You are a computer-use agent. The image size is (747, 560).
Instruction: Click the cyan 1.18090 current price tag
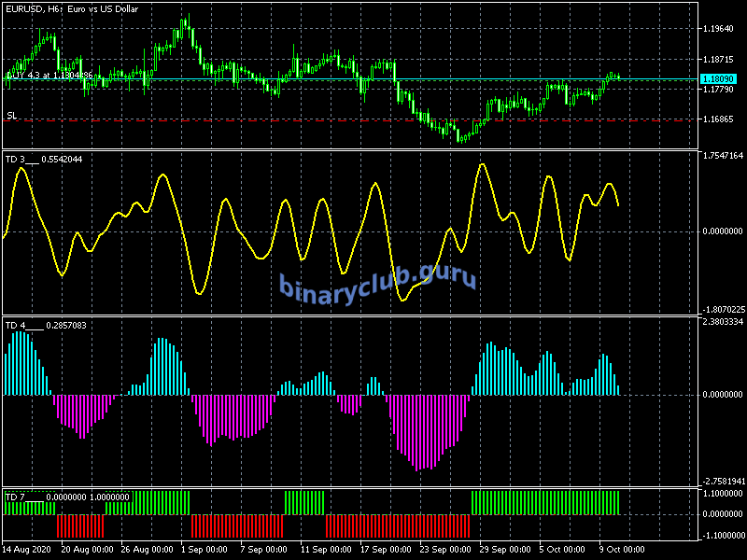[x=723, y=80]
